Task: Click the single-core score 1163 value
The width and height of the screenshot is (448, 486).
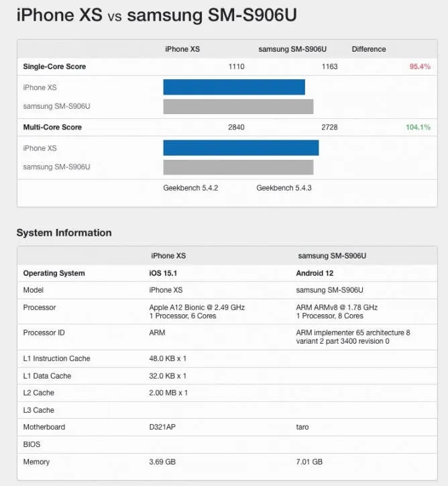Action: 329,66
